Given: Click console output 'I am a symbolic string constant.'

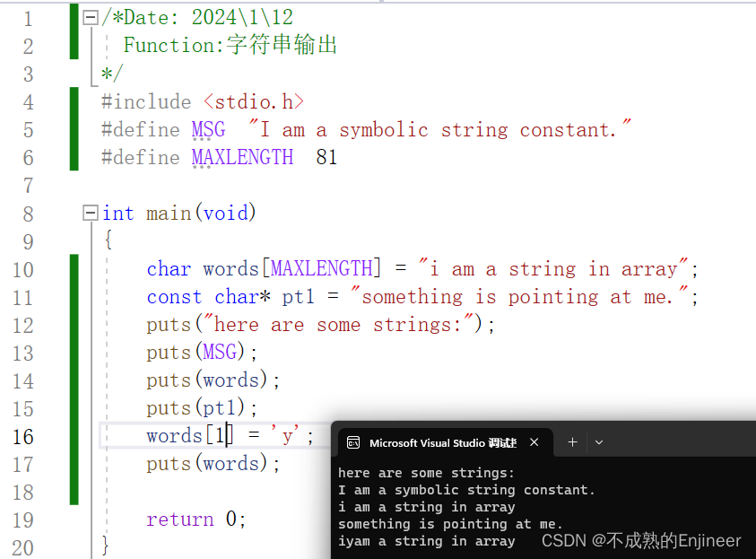Looking at the screenshot, I should [x=466, y=490].
